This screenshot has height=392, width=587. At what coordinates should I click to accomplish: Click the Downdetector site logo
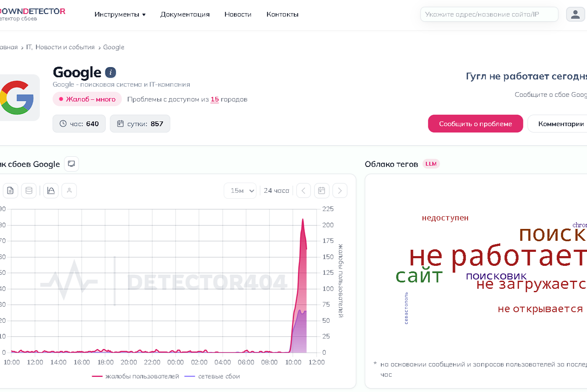click(x=32, y=14)
